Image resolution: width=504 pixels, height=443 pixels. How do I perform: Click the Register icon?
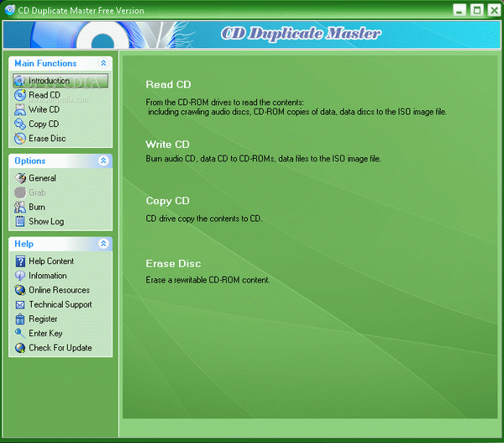pos(20,319)
